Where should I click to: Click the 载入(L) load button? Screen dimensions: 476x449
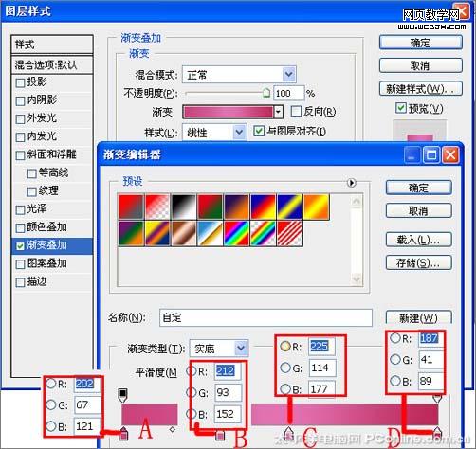(418, 240)
